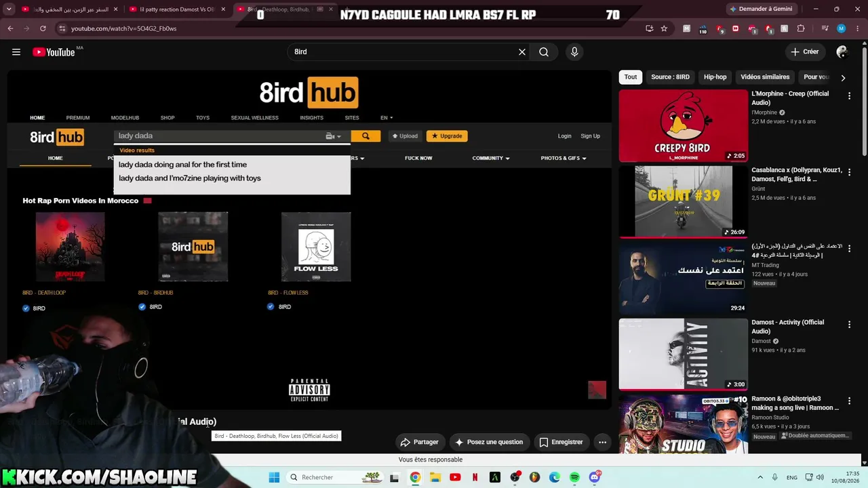Go to the YouTube home logo

click(x=54, y=52)
